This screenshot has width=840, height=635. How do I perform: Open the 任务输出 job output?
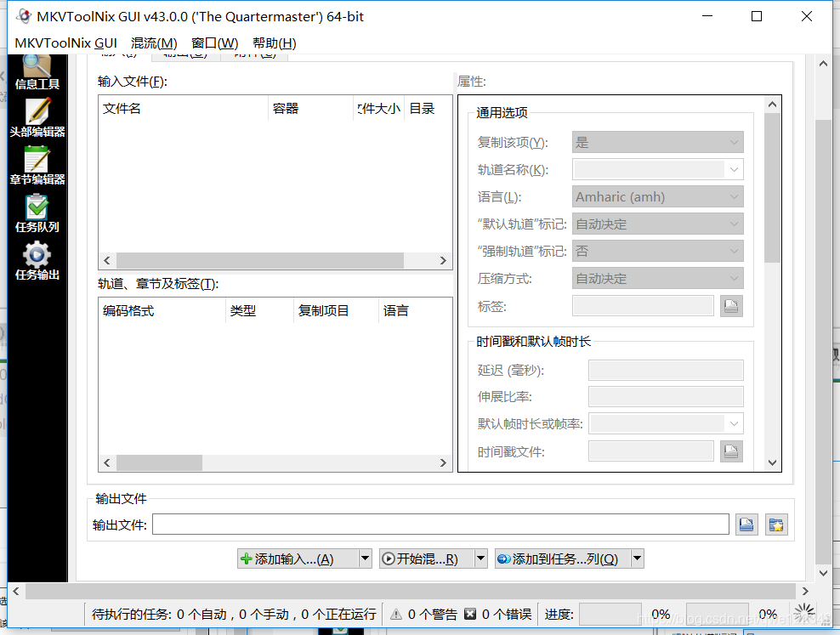[37, 261]
